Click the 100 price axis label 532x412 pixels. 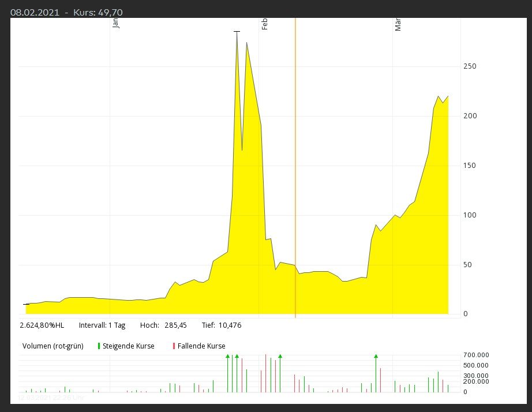coord(470,215)
